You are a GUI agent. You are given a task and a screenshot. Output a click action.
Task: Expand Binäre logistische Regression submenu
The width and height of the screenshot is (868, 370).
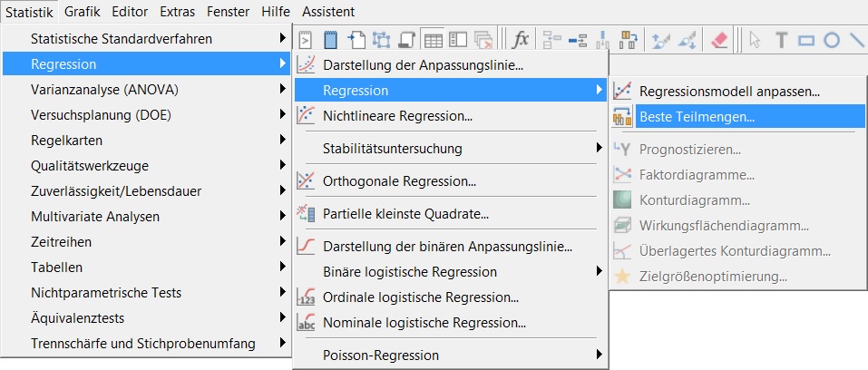450,272
